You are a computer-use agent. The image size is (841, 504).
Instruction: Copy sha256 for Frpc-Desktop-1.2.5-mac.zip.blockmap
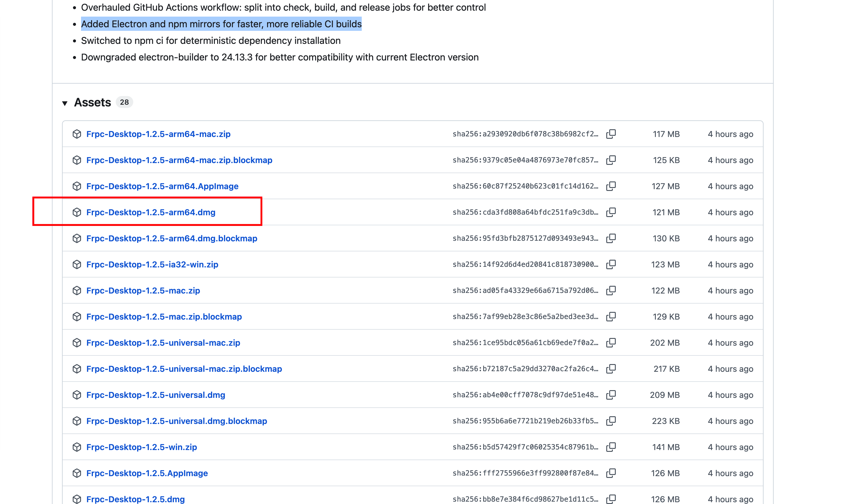pyautogui.click(x=611, y=317)
